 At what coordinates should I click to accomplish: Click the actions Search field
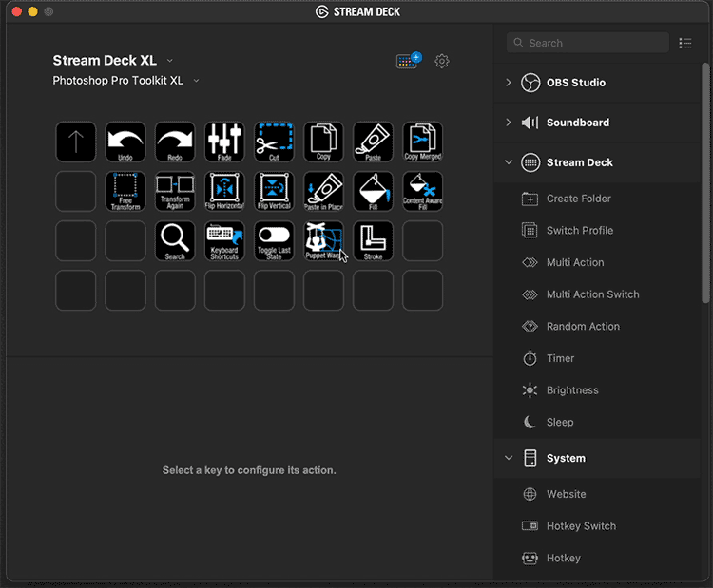click(x=588, y=43)
